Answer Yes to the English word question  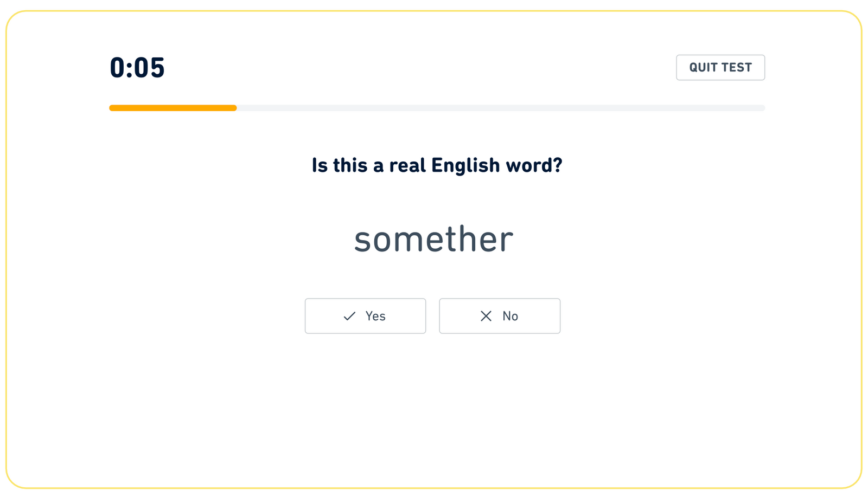click(365, 316)
